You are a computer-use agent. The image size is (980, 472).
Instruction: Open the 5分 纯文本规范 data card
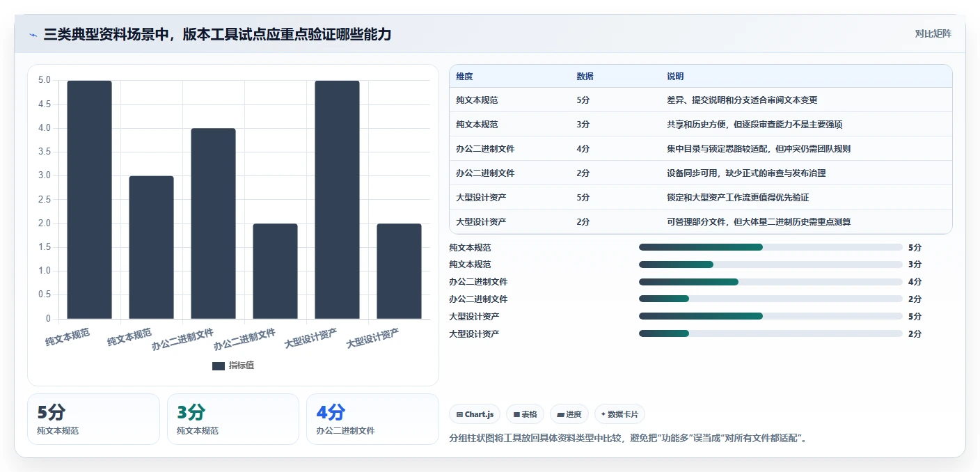pyautogui.click(x=93, y=419)
